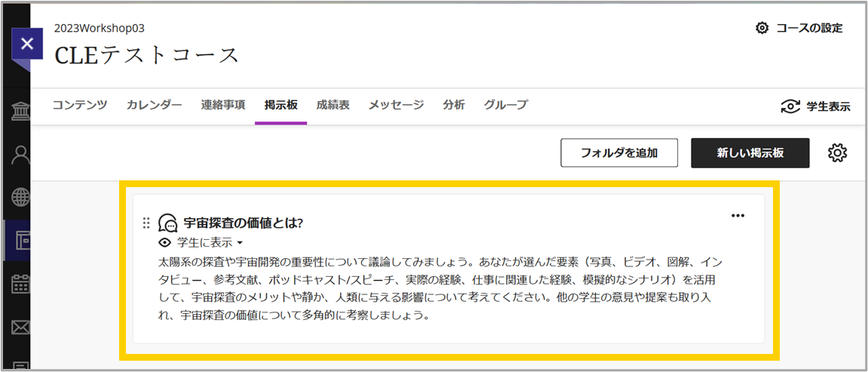Open the 分析 tab
The width and height of the screenshot is (868, 372).
pos(454,105)
